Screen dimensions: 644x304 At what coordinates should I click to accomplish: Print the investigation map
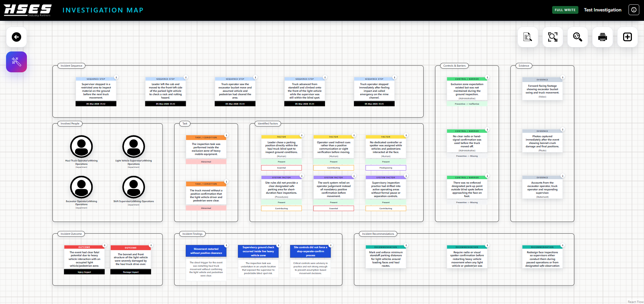[x=602, y=37]
